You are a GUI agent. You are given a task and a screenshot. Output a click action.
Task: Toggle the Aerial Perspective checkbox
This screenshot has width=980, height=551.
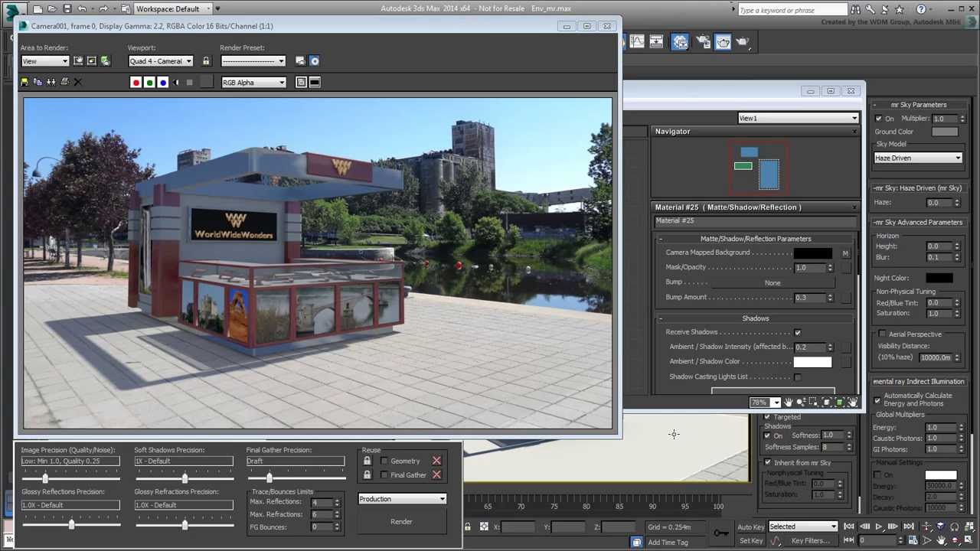882,334
